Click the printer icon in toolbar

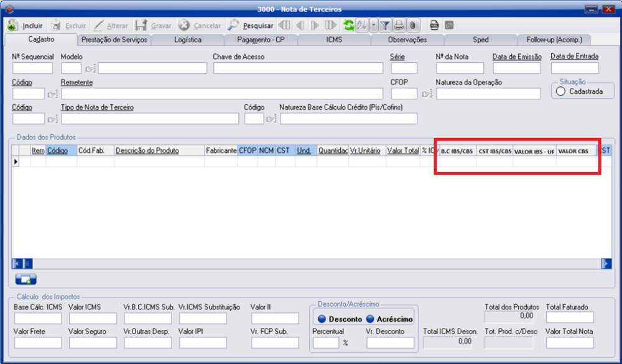399,25
